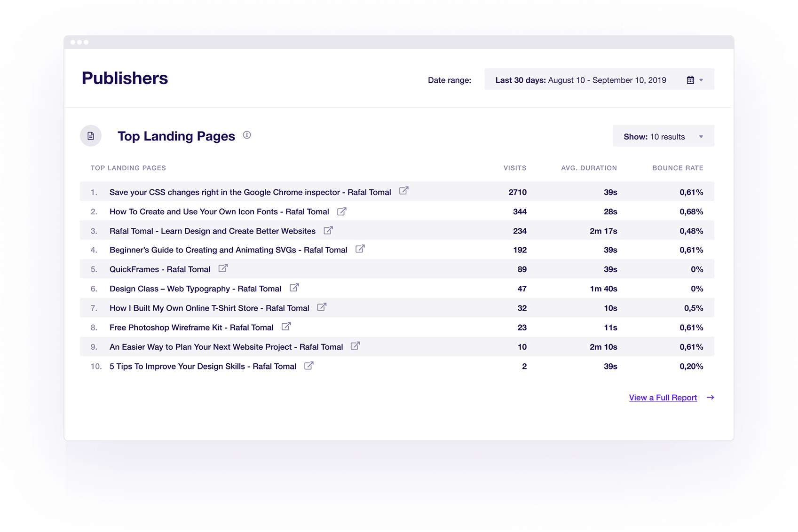Open external link for Photoshop Wireframe Kit
798x532 pixels.
(286, 327)
